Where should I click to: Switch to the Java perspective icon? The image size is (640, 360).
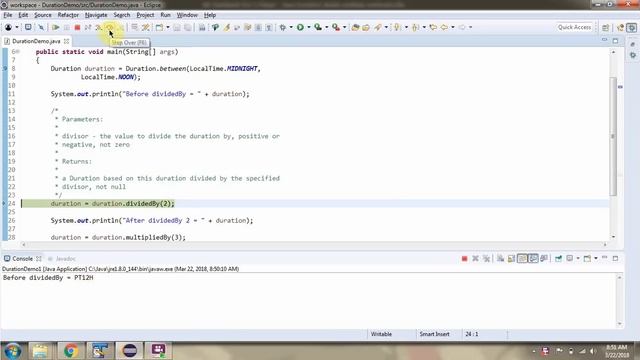(x=621, y=27)
